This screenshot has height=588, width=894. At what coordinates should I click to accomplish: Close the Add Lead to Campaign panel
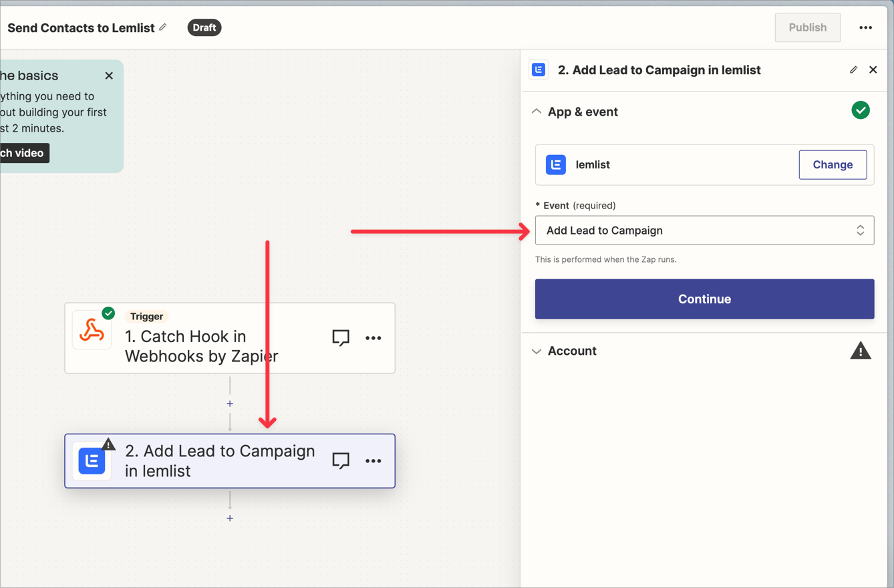click(873, 69)
